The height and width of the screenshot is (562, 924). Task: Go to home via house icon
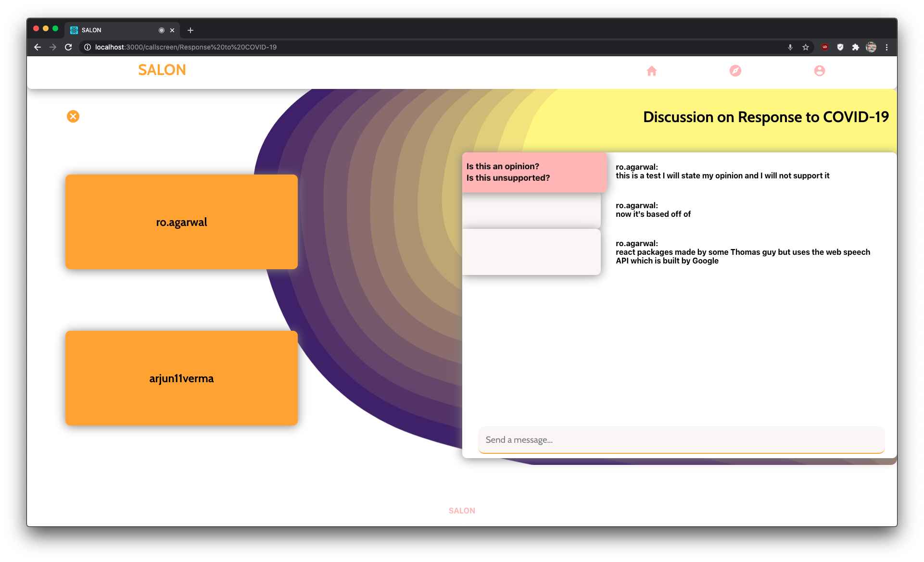click(x=652, y=71)
